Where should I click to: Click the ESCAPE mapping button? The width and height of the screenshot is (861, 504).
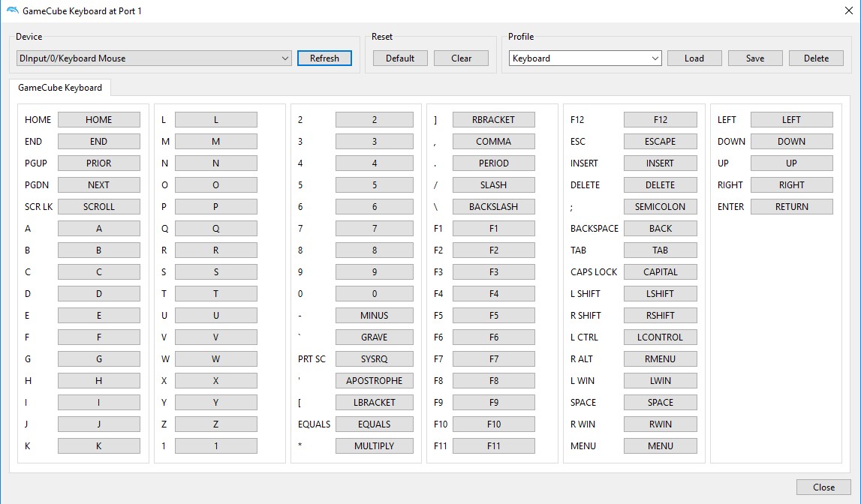tap(661, 142)
